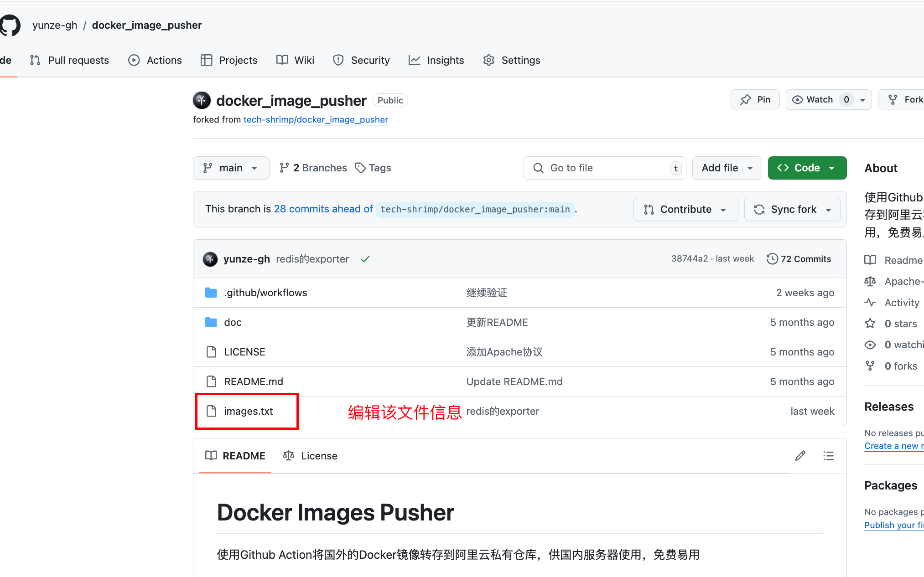Open the main branch selector dropdown
The image size is (924, 577).
tap(231, 168)
